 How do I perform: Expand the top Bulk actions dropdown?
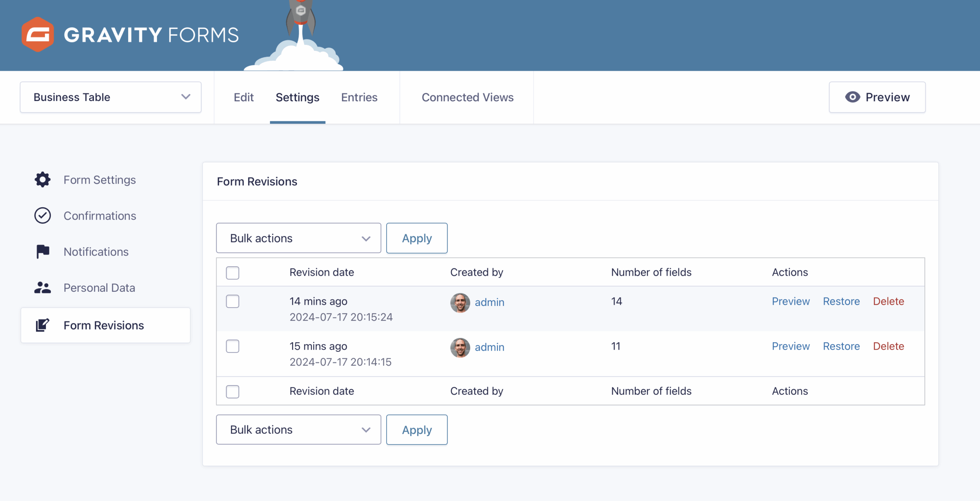click(298, 238)
